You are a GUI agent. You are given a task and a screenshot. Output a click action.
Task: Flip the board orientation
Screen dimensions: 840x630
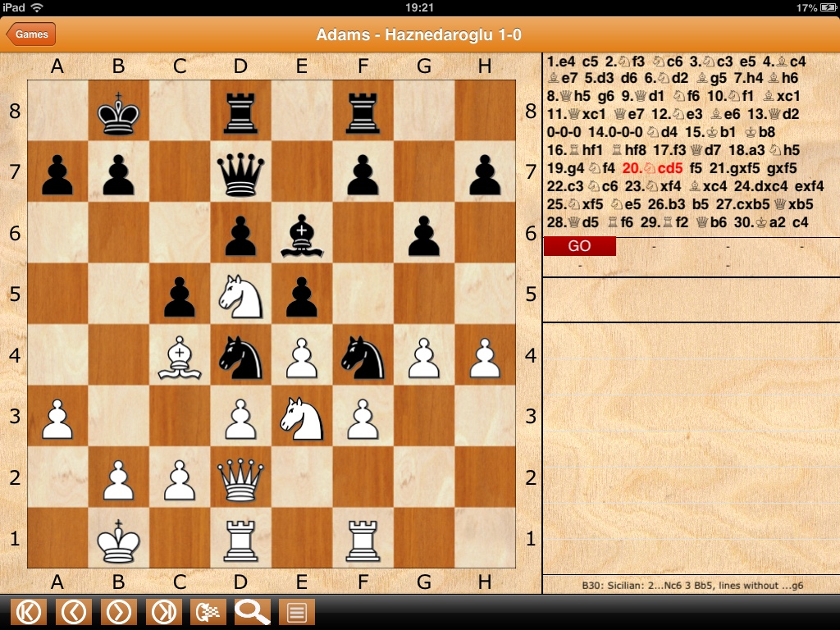click(208, 612)
